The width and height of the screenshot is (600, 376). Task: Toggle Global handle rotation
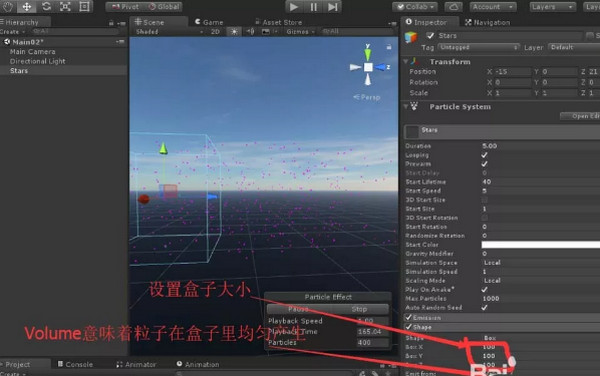(164, 7)
